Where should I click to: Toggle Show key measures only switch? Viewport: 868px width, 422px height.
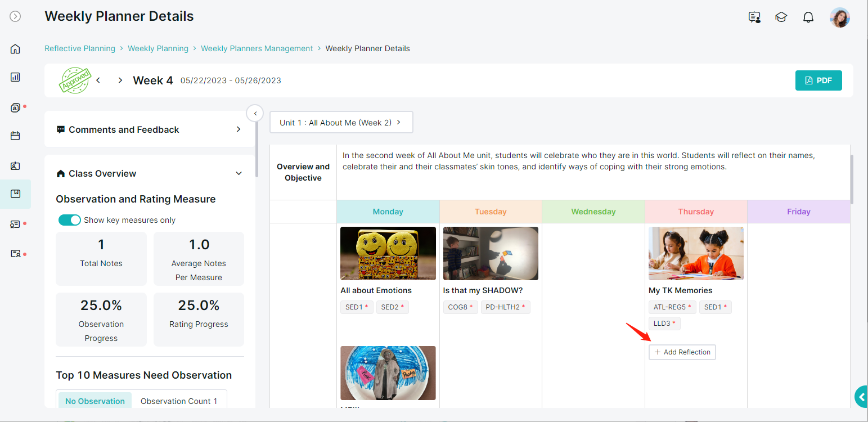pyautogui.click(x=70, y=220)
